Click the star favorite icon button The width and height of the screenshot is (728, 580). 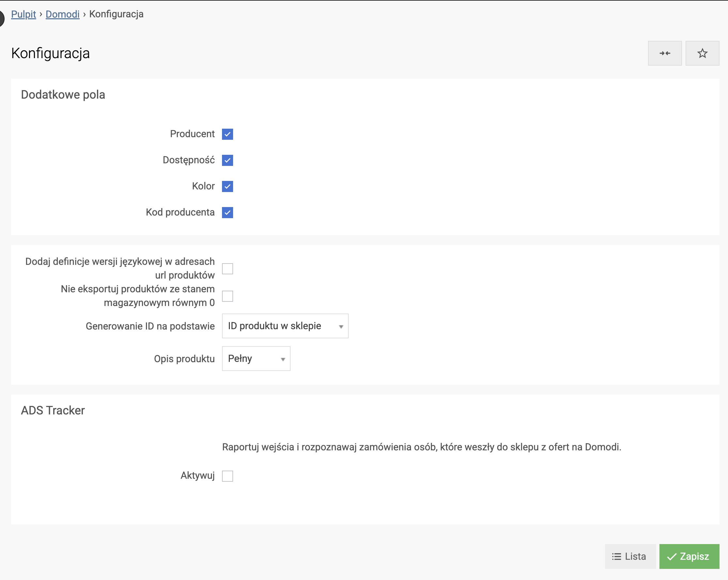(702, 53)
